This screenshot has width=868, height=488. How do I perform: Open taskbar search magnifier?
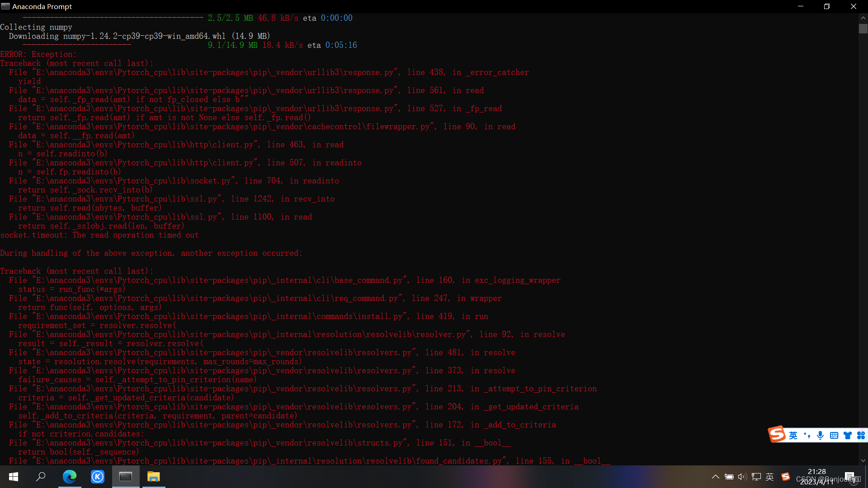(41, 477)
